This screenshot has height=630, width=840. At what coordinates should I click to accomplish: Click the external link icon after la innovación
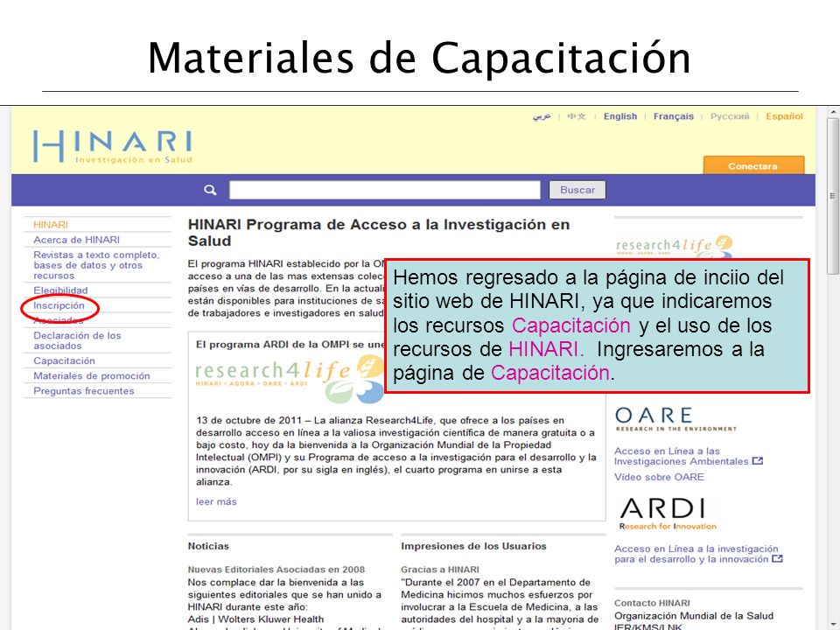pyautogui.click(x=777, y=559)
